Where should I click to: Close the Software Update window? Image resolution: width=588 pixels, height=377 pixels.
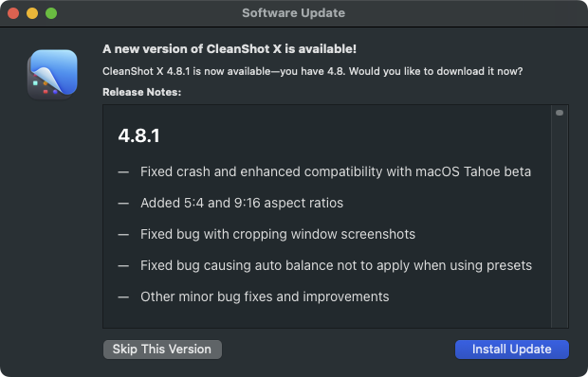(x=13, y=13)
